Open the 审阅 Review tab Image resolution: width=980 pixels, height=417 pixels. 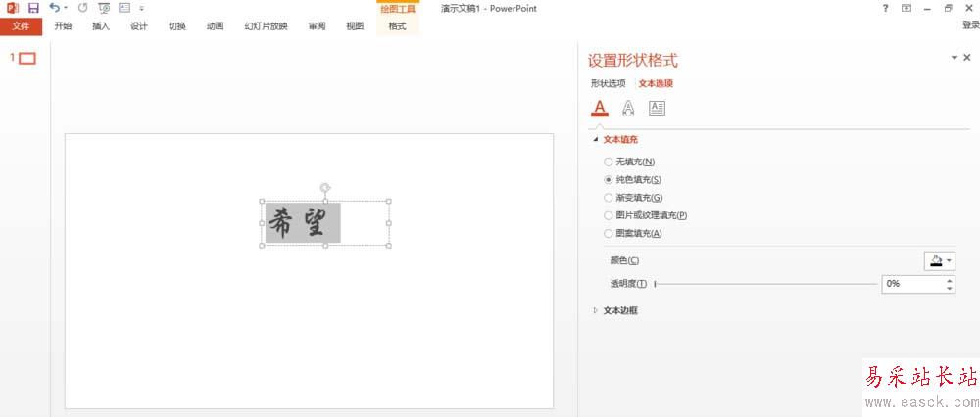click(317, 26)
